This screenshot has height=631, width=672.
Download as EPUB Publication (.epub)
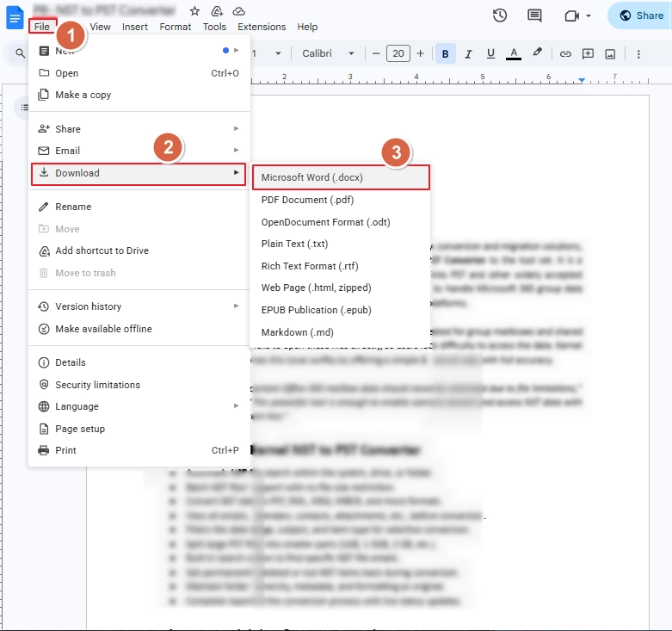[341, 310]
